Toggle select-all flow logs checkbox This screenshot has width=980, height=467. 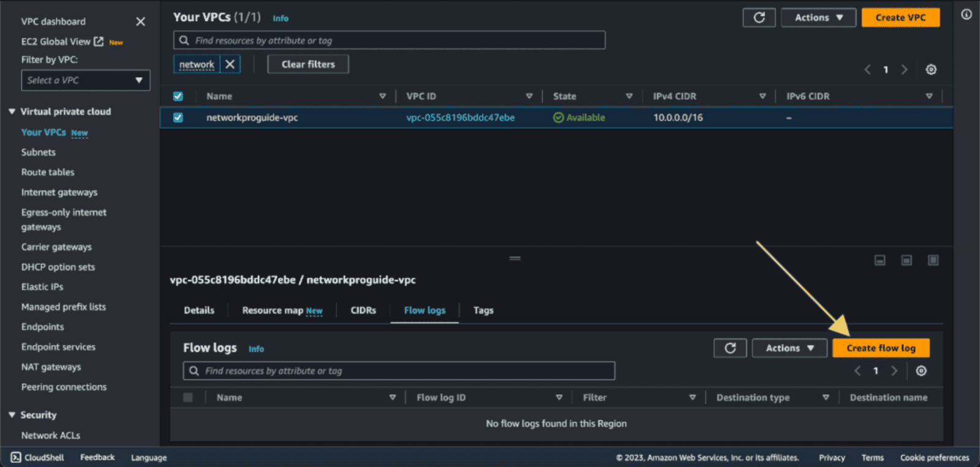point(188,398)
